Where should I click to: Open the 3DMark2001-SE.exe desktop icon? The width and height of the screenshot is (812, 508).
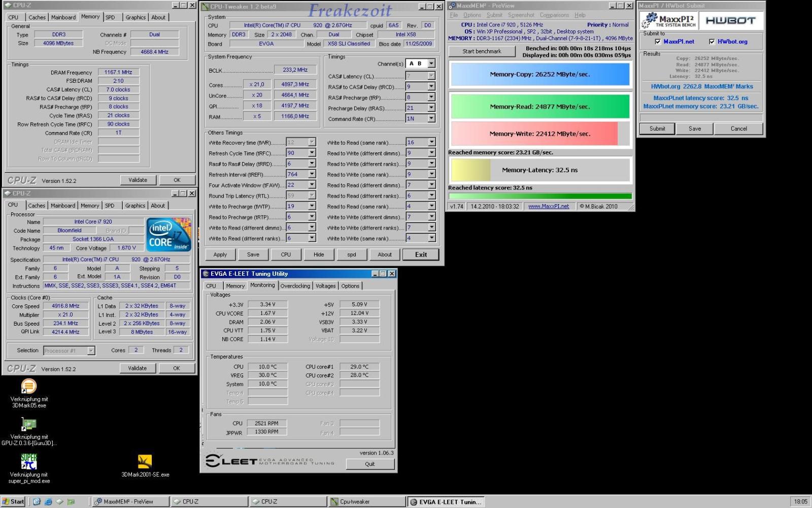(145, 466)
